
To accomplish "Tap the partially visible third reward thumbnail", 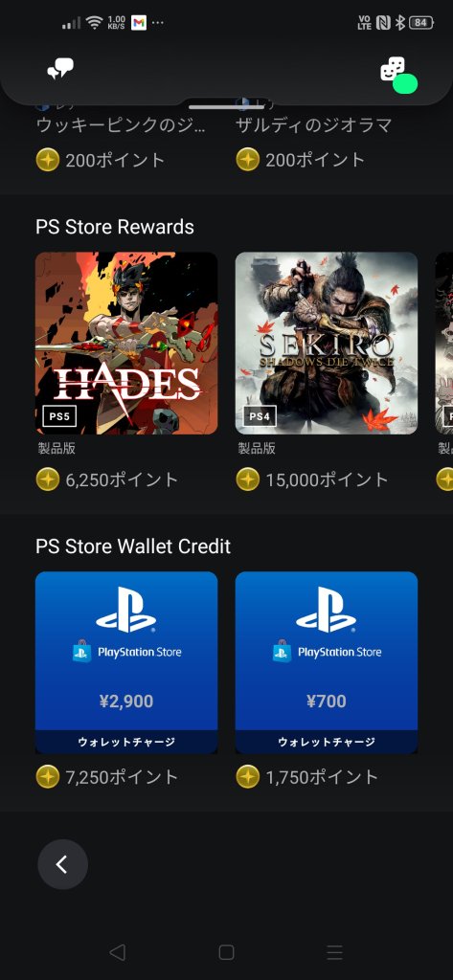I will [x=444, y=344].
